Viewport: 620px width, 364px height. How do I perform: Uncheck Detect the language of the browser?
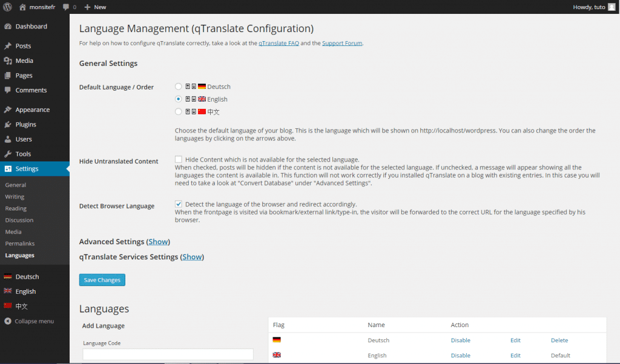click(179, 204)
